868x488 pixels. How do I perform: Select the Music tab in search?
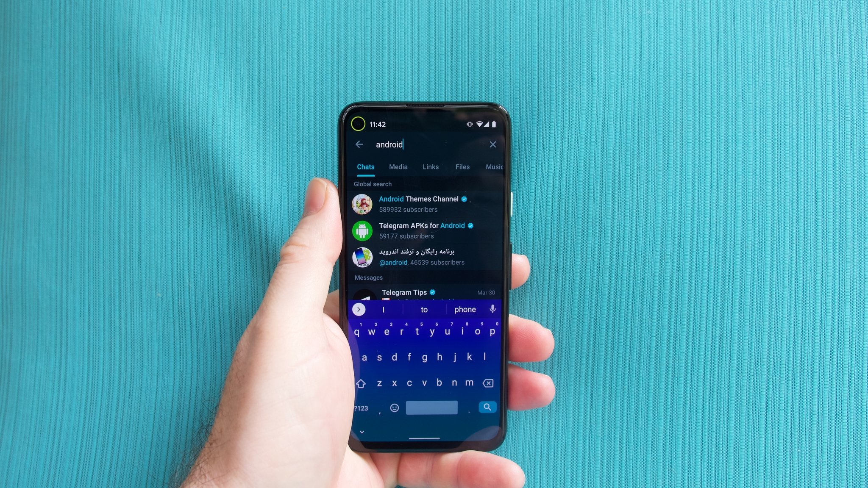click(494, 167)
